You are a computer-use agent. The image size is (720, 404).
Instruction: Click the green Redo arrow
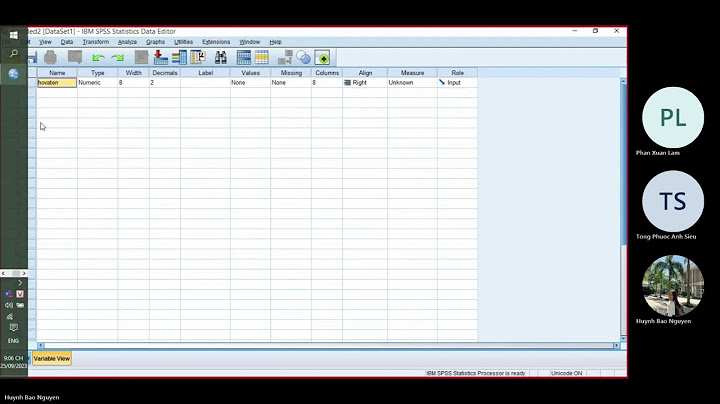click(x=118, y=58)
